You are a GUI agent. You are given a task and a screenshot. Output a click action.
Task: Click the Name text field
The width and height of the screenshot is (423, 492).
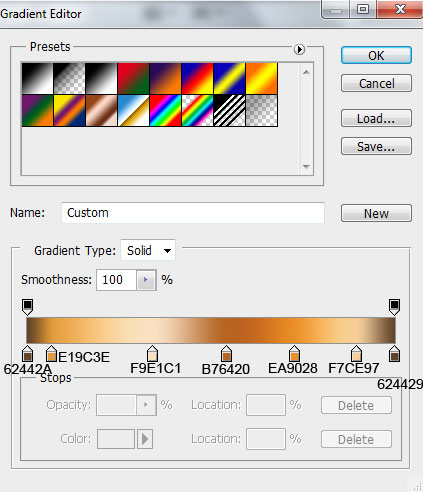(x=193, y=213)
